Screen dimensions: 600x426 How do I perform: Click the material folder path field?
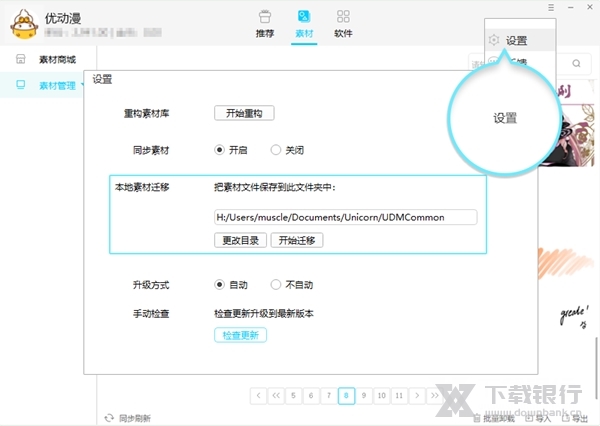(x=346, y=217)
